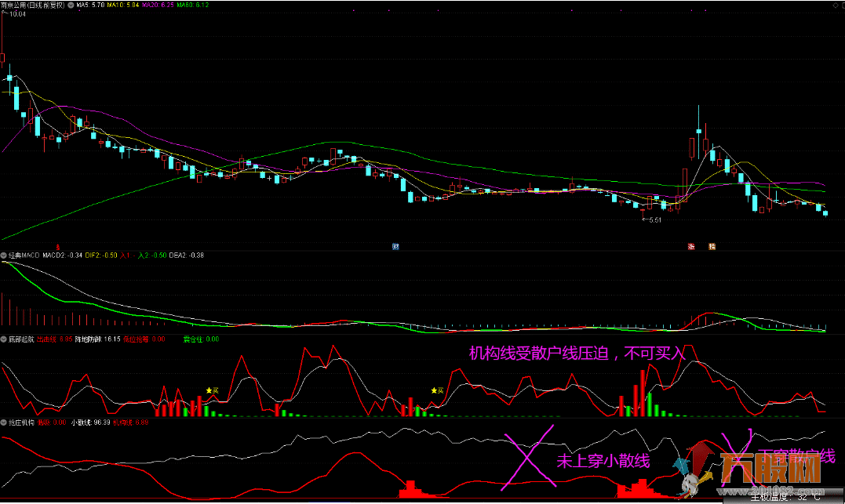Viewport: 845px width, 504px height.
Task: Select the MA60: 6.12 label
Action: click(193, 5)
